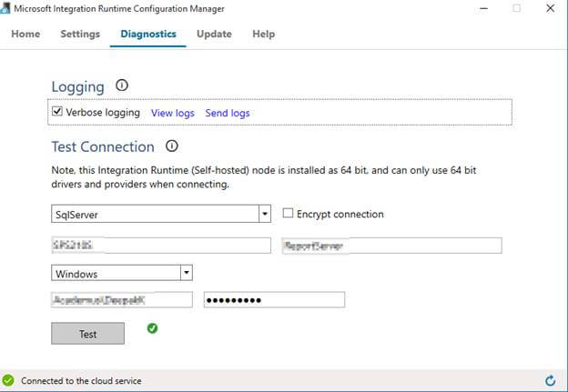
Task: Go to the Update tab
Action: [x=214, y=34]
